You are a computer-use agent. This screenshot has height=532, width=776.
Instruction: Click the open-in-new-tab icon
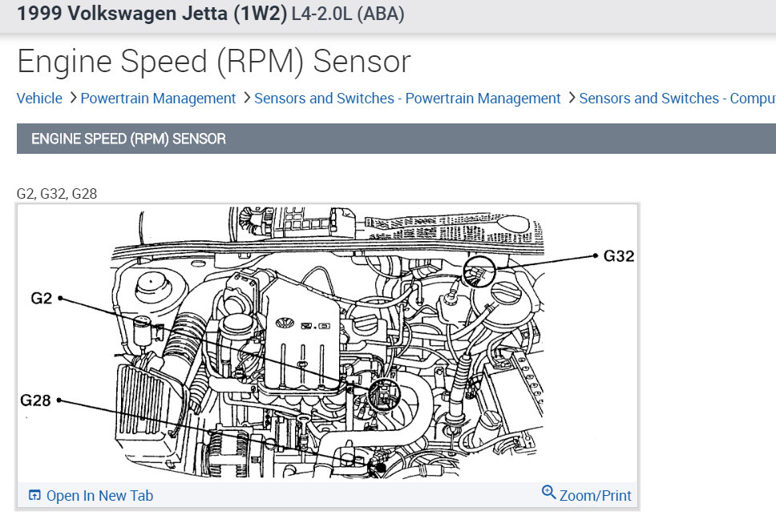click(x=34, y=495)
